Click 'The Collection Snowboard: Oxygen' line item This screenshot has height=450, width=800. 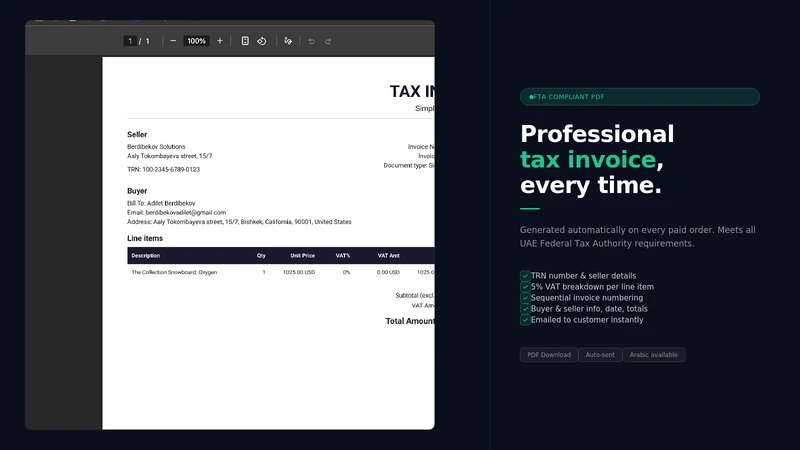coord(174,272)
